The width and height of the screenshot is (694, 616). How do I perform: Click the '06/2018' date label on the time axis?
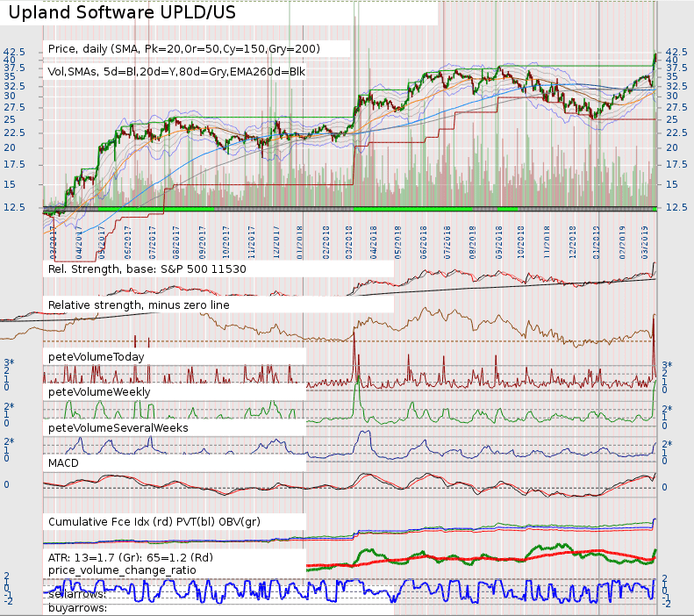(424, 242)
